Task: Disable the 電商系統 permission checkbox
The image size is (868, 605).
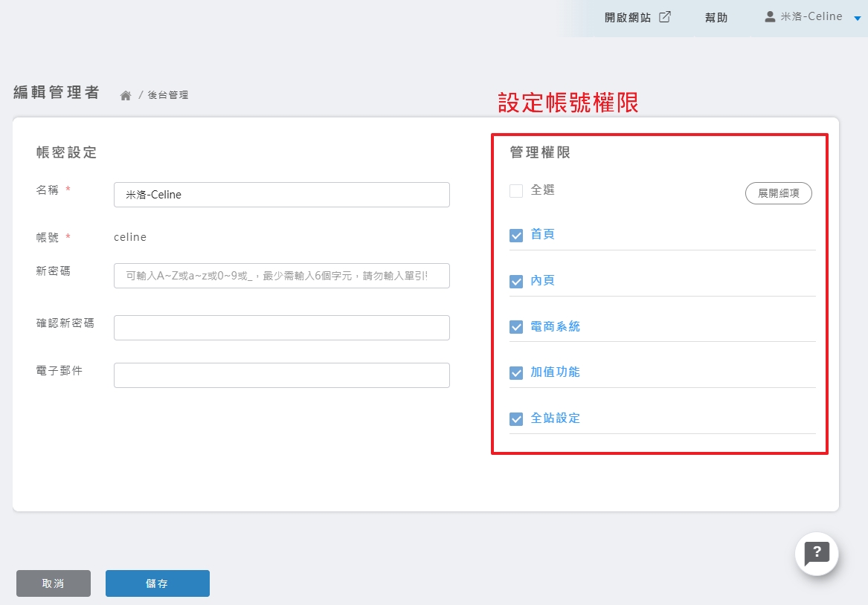Action: [516, 327]
